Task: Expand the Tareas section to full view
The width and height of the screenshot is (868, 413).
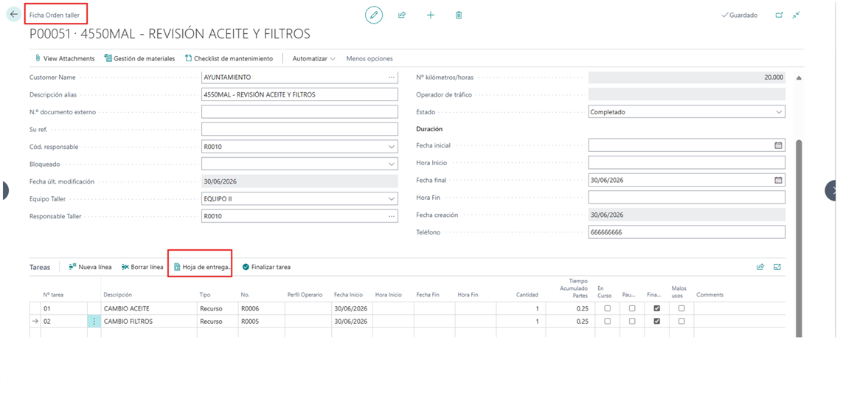Action: 777,267
